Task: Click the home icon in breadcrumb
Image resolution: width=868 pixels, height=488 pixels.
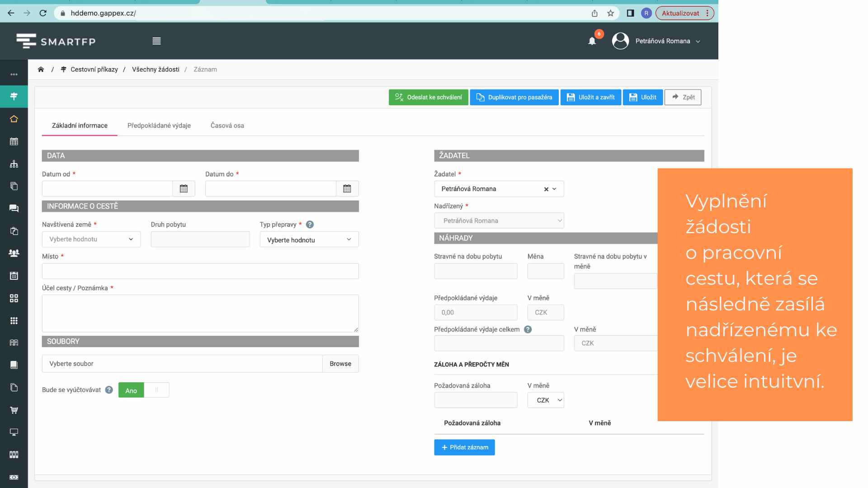Action: [x=41, y=69]
